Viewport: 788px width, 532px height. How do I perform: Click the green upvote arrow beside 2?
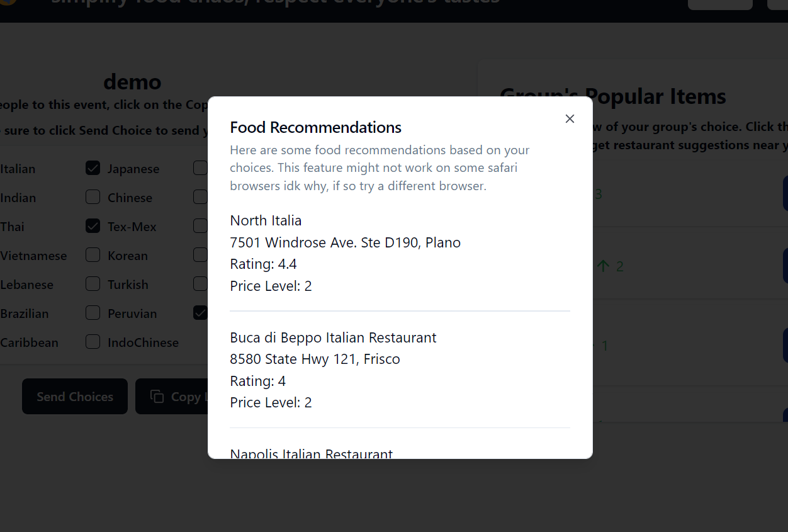coord(603,266)
